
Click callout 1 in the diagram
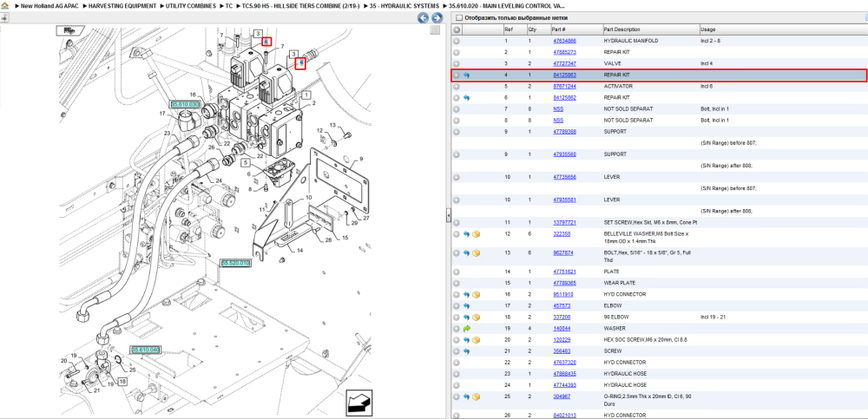(x=306, y=95)
